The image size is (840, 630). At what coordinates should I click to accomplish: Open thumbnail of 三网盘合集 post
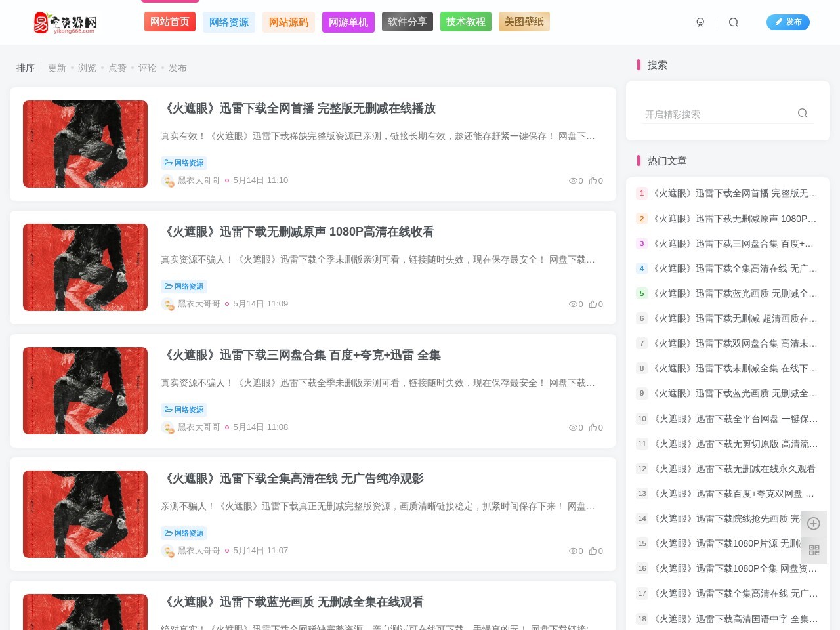(85, 390)
